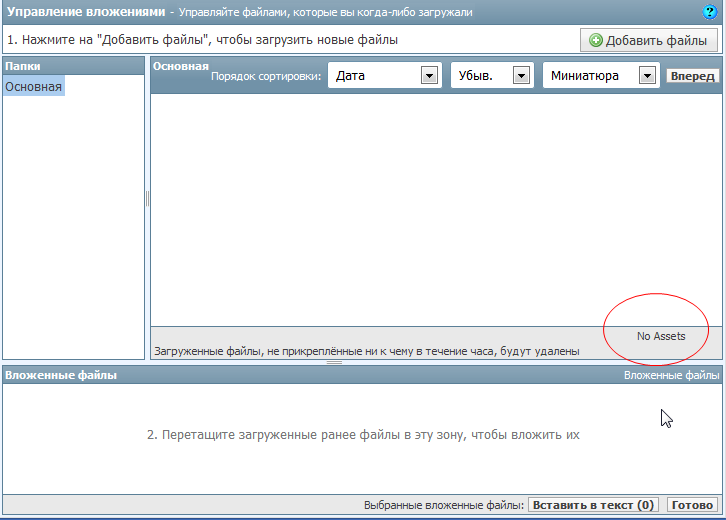
Task: Click the horizontal splitter handle above Вложенные файлы
Action: [x=334, y=362]
